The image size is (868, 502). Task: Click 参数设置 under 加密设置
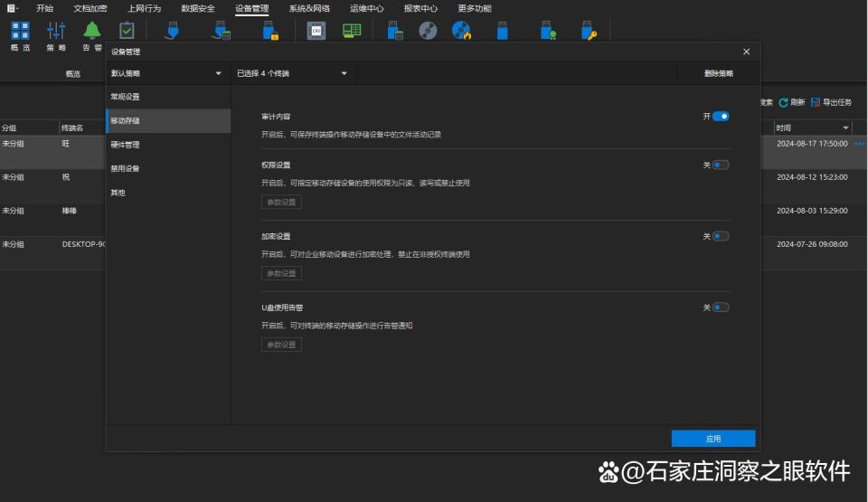[x=281, y=273]
